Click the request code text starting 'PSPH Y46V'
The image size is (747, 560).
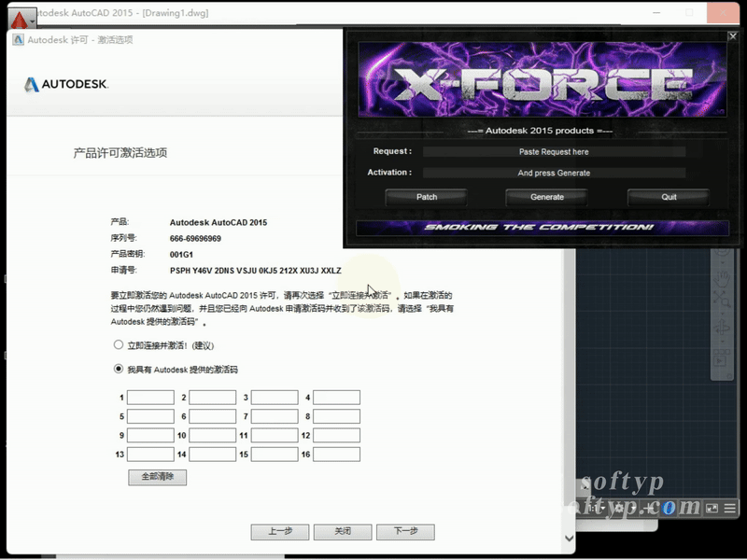(255, 271)
